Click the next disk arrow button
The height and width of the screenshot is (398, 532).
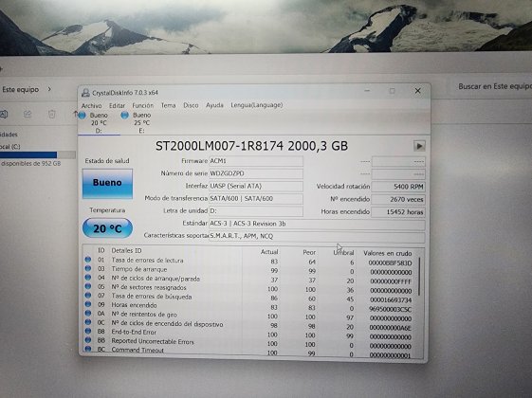coord(419,146)
